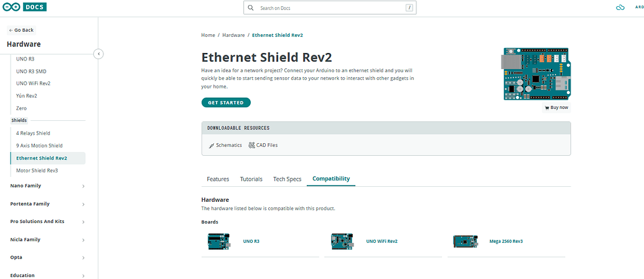644x279 pixels.
Task: Click the Ethernet Shield product image
Action: pos(534,74)
